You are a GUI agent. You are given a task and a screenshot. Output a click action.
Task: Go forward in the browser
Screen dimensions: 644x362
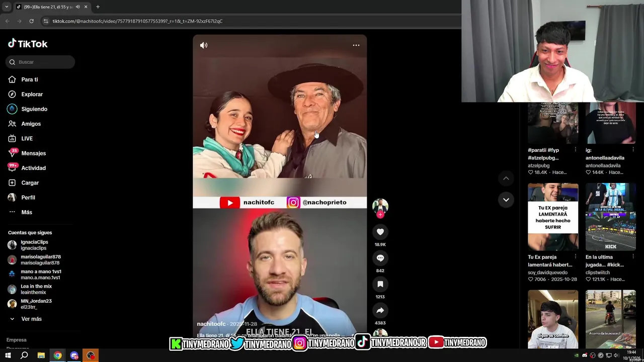pyautogui.click(x=19, y=21)
